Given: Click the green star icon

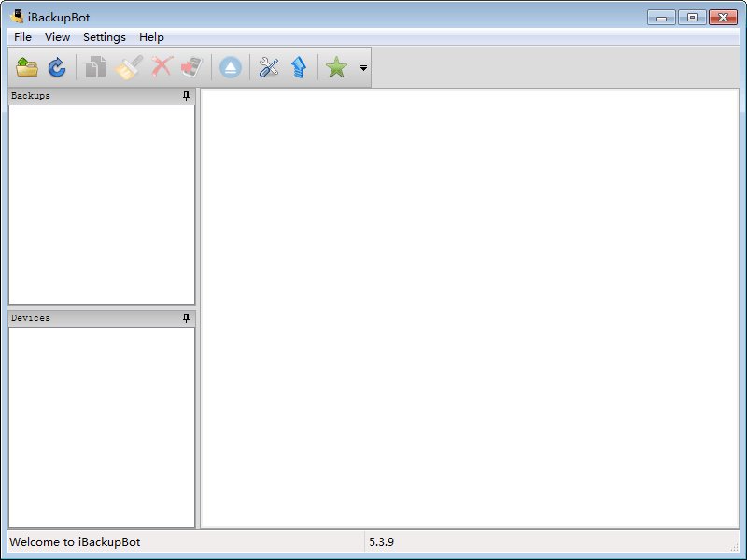Looking at the screenshot, I should [x=336, y=67].
